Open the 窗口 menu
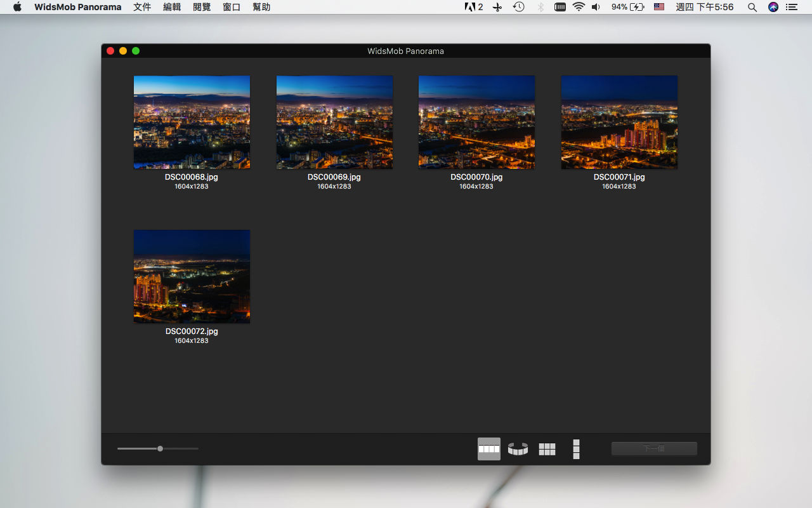The height and width of the screenshot is (508, 812). [x=232, y=7]
